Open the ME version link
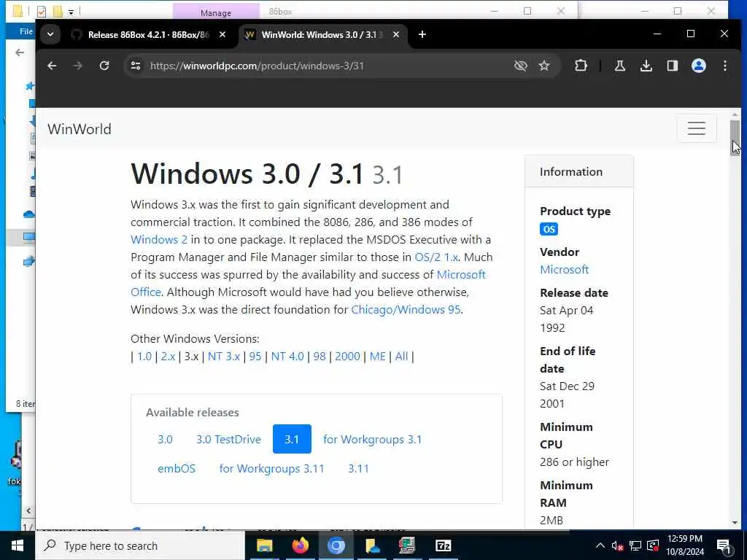 coord(377,356)
